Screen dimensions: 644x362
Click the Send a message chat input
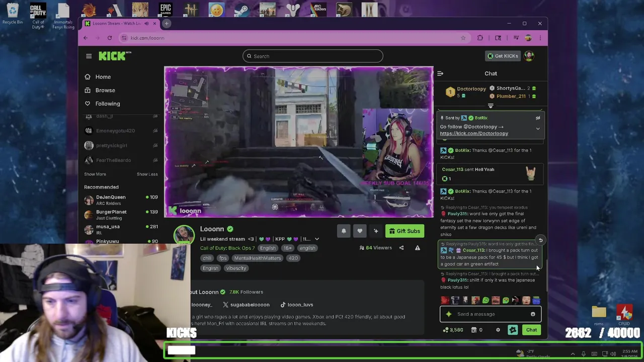tap(491, 314)
